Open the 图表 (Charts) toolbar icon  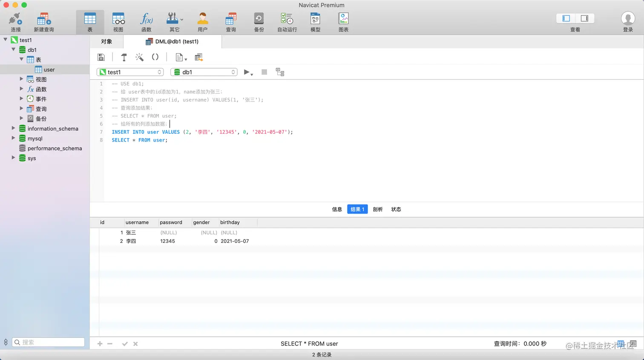click(x=343, y=19)
